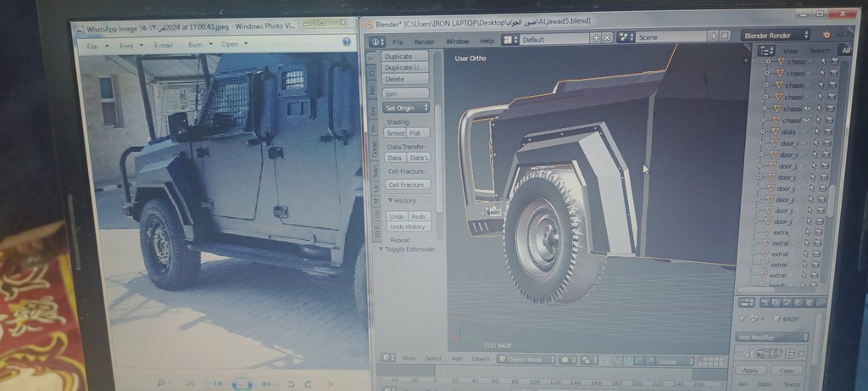Click the scene layers grid in 3D header
The width and height of the screenshot is (868, 391).
[x=711, y=361]
